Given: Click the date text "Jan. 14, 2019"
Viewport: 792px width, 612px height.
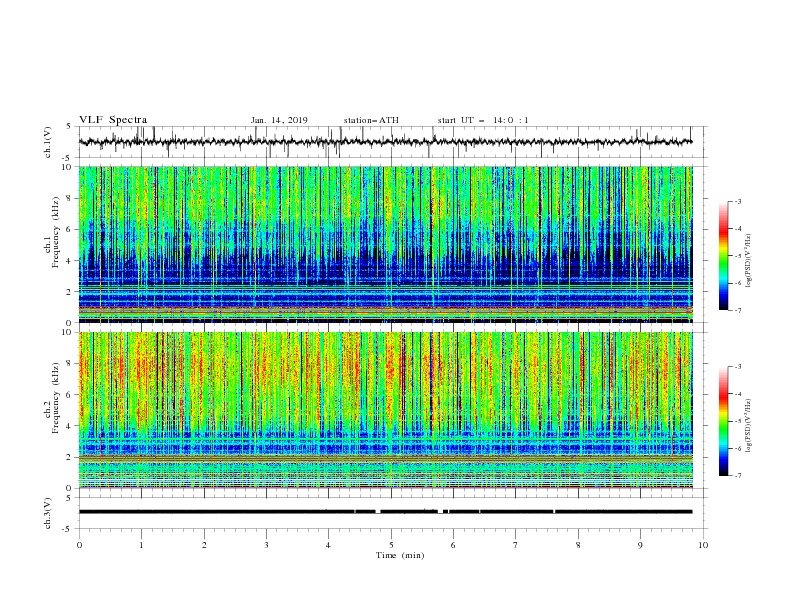Looking at the screenshot, I should pos(279,120).
